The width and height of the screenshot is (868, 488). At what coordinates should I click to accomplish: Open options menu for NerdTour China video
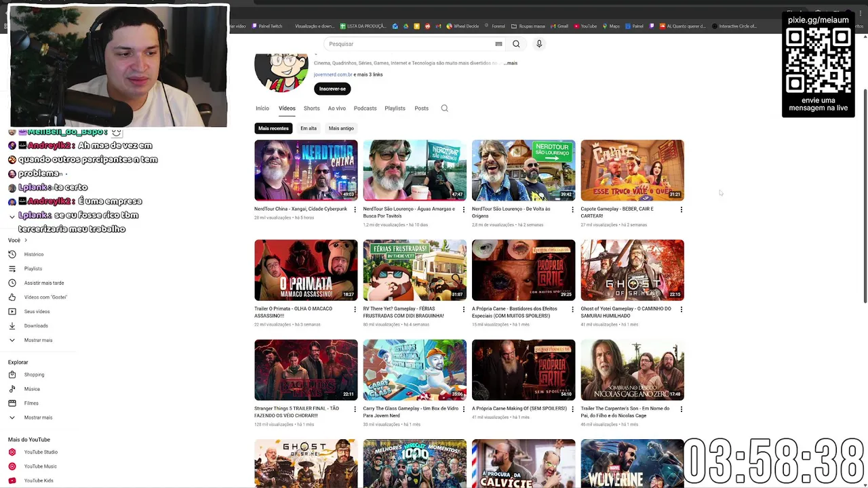point(355,209)
